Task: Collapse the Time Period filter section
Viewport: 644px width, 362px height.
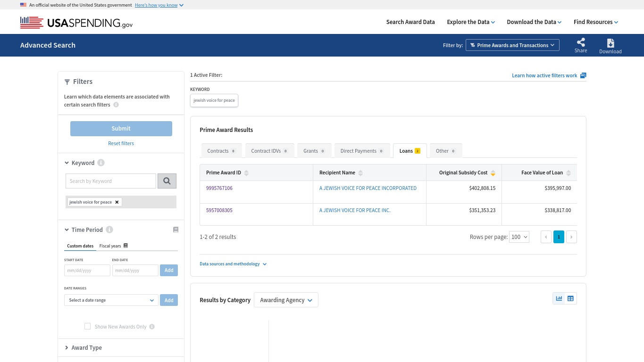Action: click(x=67, y=230)
